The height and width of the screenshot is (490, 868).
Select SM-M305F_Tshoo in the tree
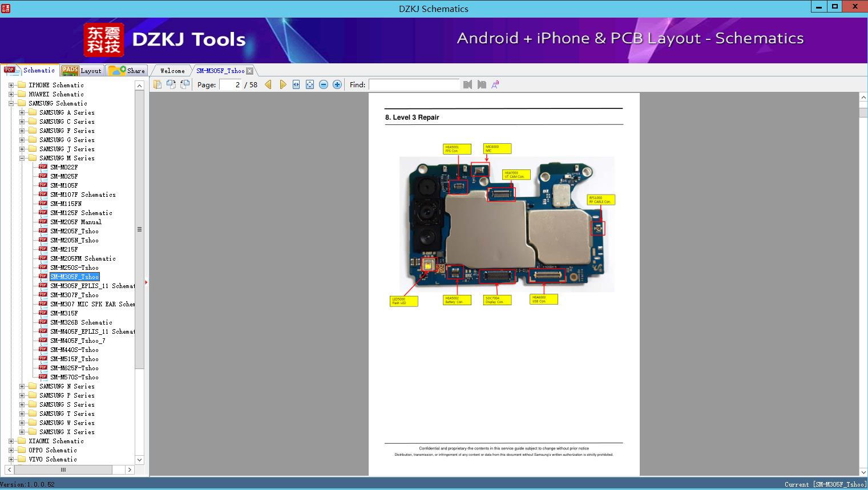pyautogui.click(x=74, y=277)
